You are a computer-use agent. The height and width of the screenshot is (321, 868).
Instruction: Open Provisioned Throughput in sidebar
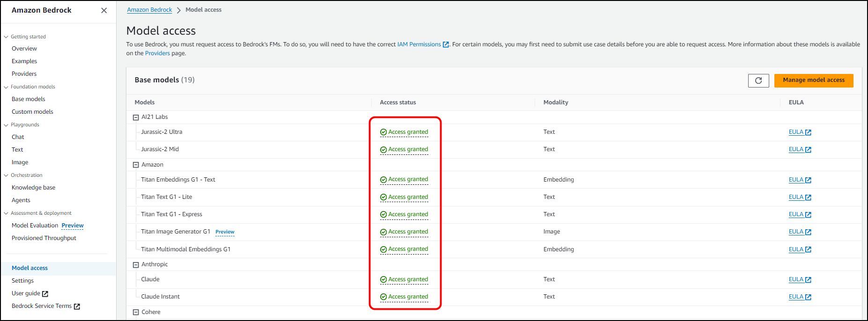click(44, 238)
